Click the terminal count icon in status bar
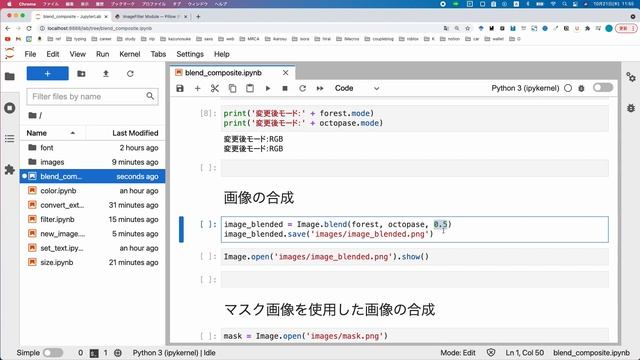640x360 pixels. click(94, 353)
